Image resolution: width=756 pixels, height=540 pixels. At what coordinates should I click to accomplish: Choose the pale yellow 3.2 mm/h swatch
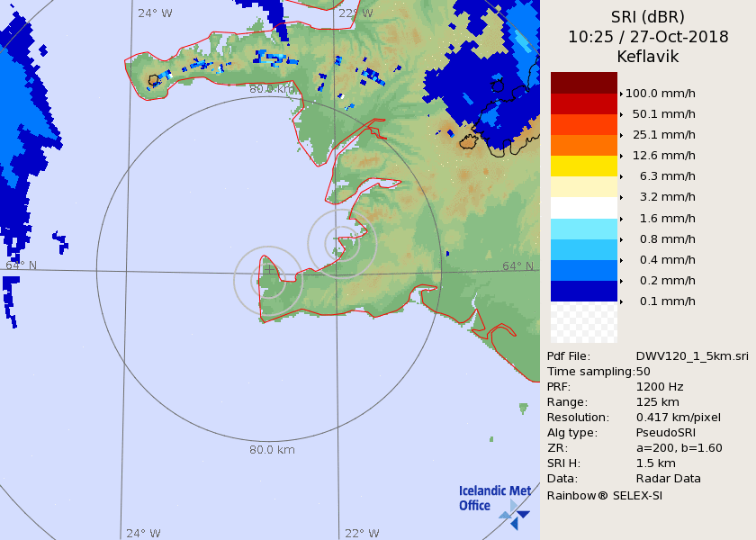tap(584, 186)
